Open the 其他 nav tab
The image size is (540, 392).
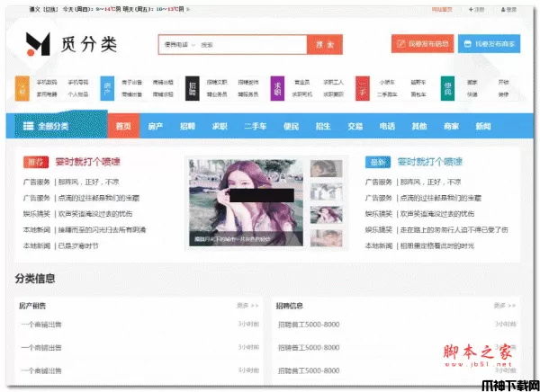(x=419, y=126)
